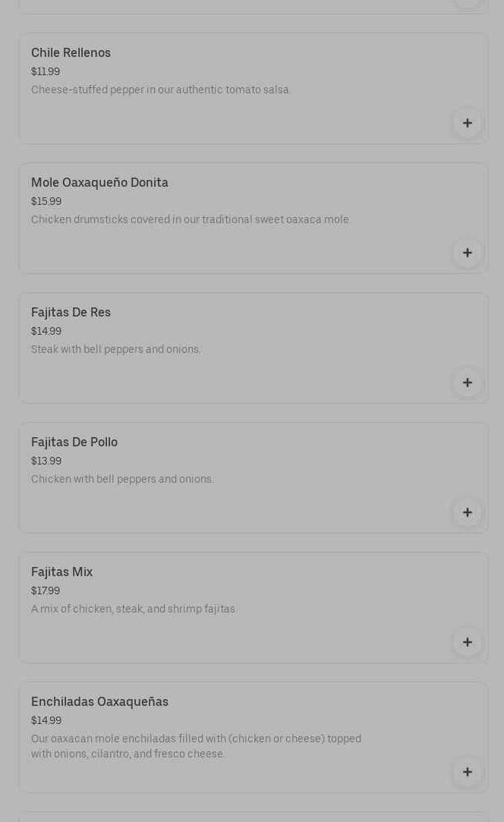The image size is (504, 822).
Task: Click the $11.99 Chile Rellenos price
Action: [x=46, y=72]
